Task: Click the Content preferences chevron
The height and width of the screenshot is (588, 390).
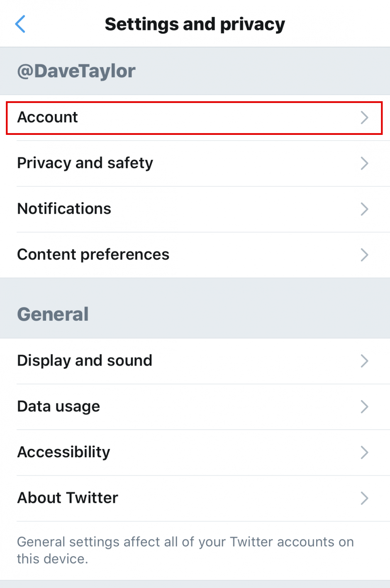Action: 364,255
